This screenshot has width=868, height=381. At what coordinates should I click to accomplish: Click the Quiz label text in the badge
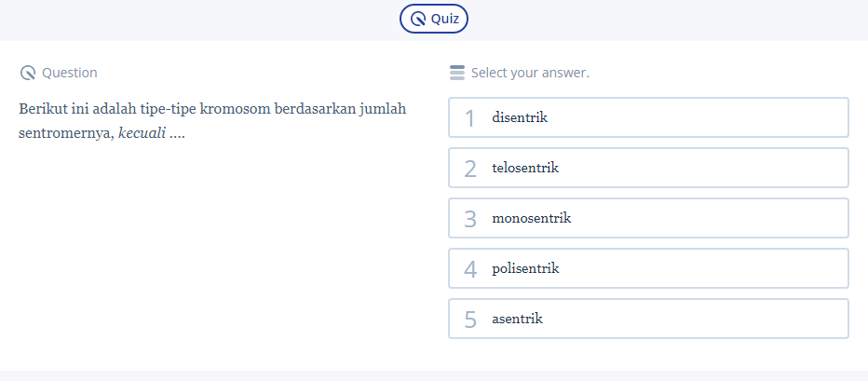444,19
